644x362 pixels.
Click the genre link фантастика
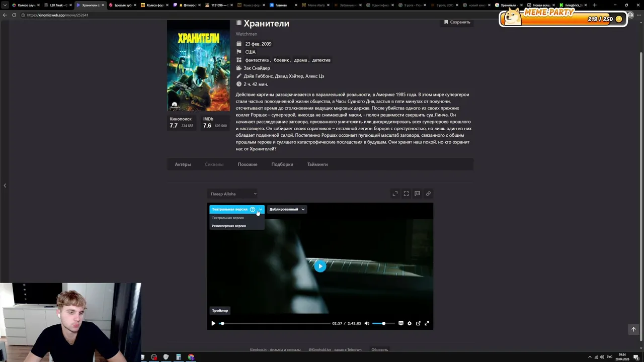click(x=257, y=60)
